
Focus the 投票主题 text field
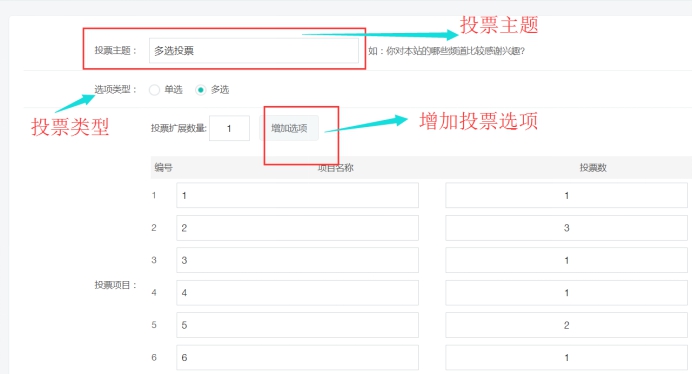pos(254,50)
